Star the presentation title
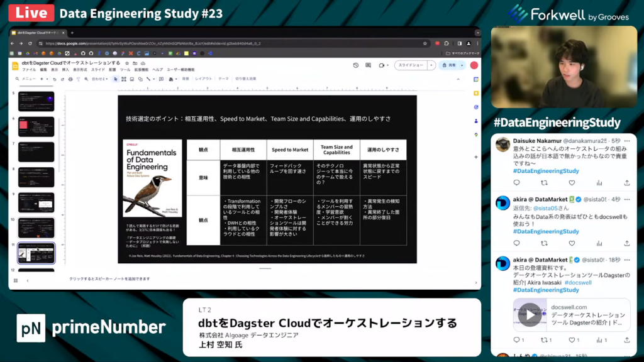Viewport: 644px width, 362px height. pos(127,63)
